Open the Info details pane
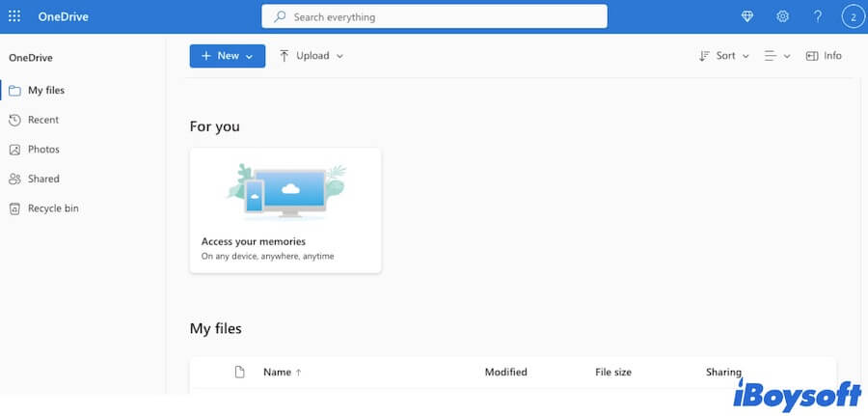This screenshot has width=868, height=416. (824, 56)
